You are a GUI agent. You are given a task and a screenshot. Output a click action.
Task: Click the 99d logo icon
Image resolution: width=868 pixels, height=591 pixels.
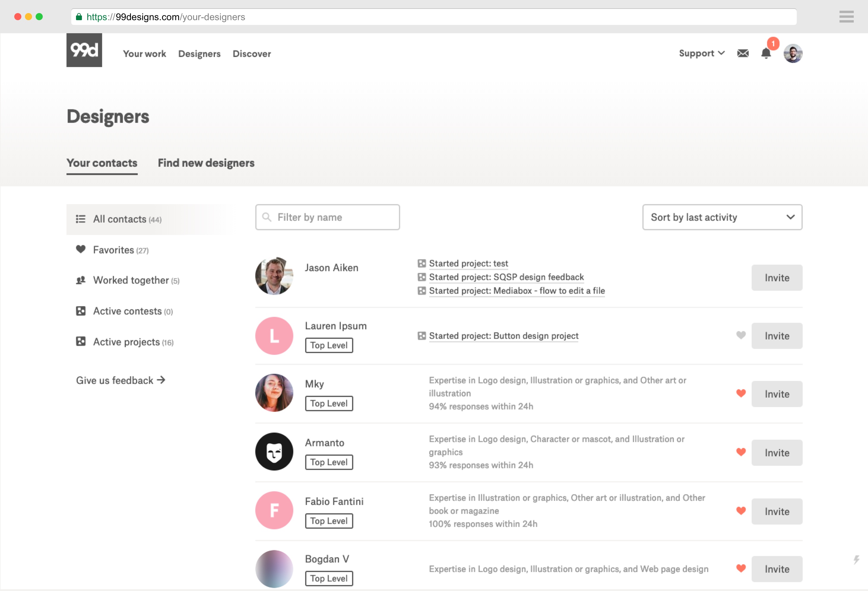coord(84,50)
